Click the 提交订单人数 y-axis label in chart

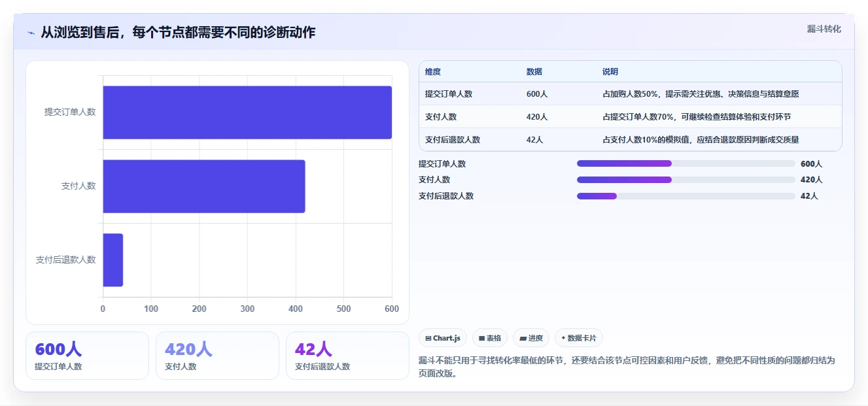tap(70, 112)
